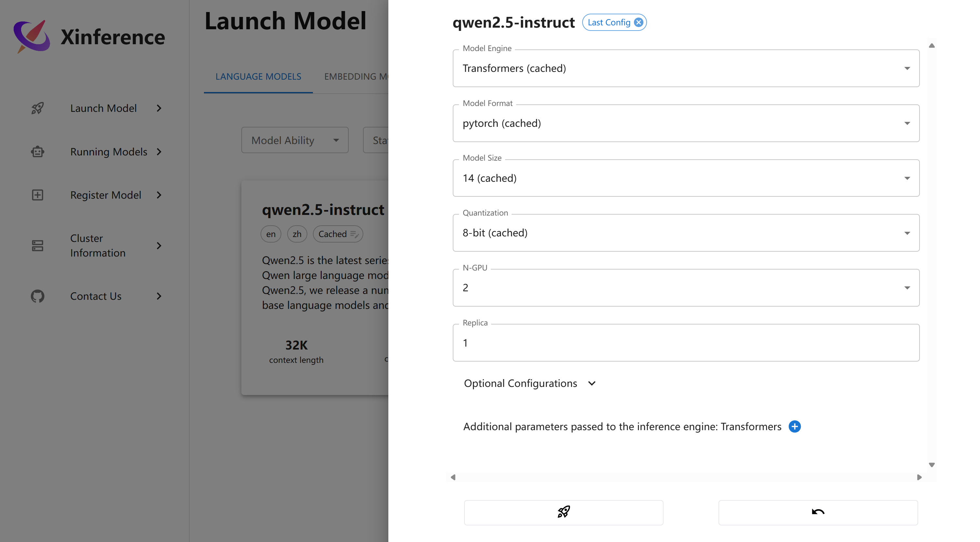Viewport: 980px width, 542px height.
Task: Open the Model Engine dropdown
Action: click(x=686, y=69)
